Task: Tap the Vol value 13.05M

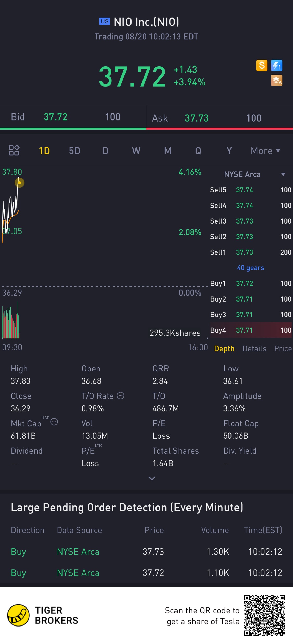Action: click(95, 436)
